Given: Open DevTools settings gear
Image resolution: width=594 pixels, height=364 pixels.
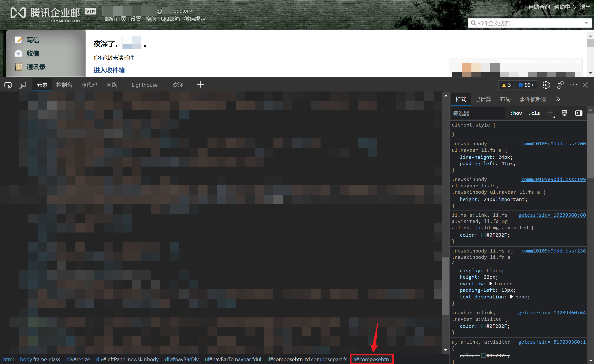Looking at the screenshot, I should (x=546, y=85).
